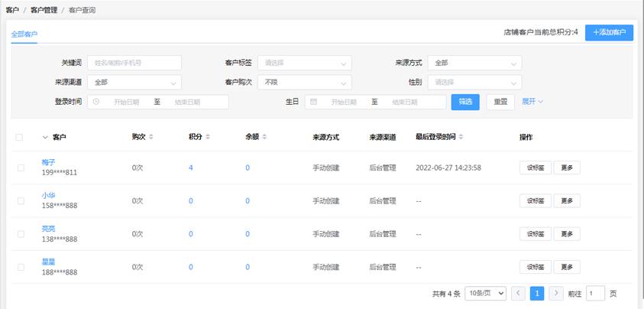Toggle select-all checkbox in table header
Viewport: 644px width, 309px height.
click(x=19, y=138)
